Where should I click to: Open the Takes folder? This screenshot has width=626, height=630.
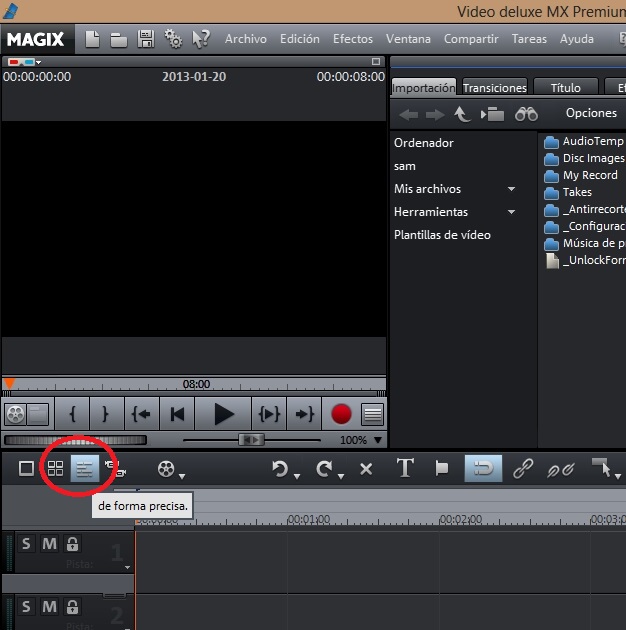[x=568, y=192]
